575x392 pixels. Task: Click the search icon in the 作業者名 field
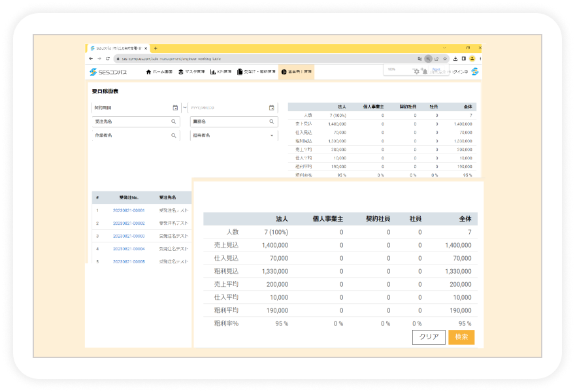pyautogui.click(x=173, y=135)
